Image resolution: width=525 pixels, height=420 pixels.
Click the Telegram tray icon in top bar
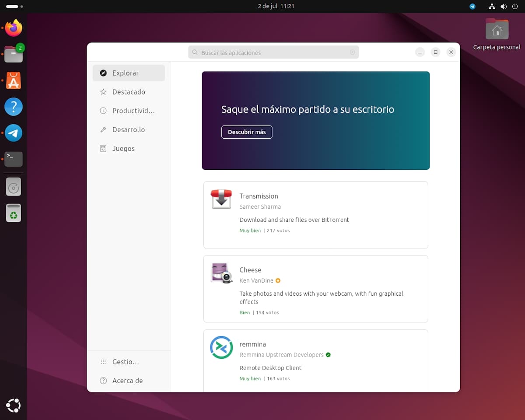click(472, 7)
